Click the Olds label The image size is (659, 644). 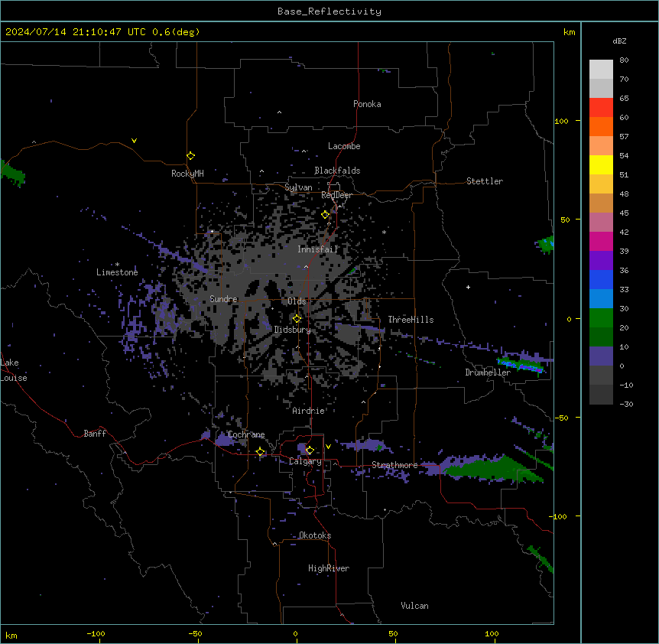[x=297, y=301]
